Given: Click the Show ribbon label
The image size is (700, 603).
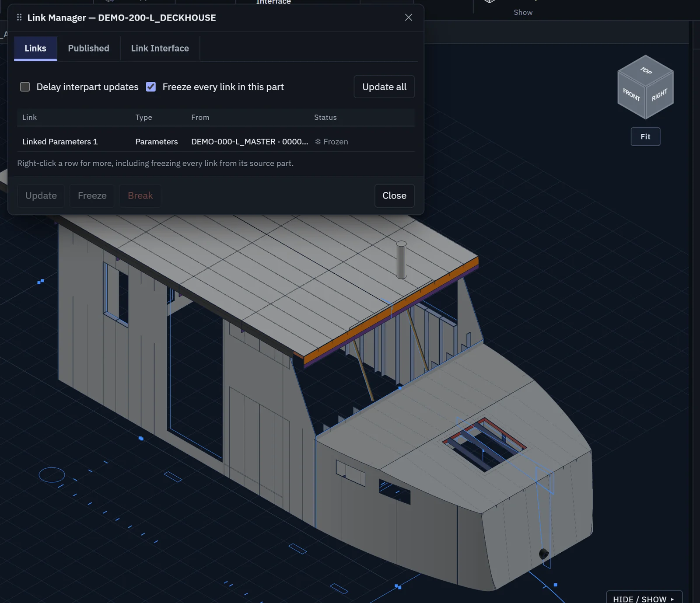Looking at the screenshot, I should (x=523, y=13).
